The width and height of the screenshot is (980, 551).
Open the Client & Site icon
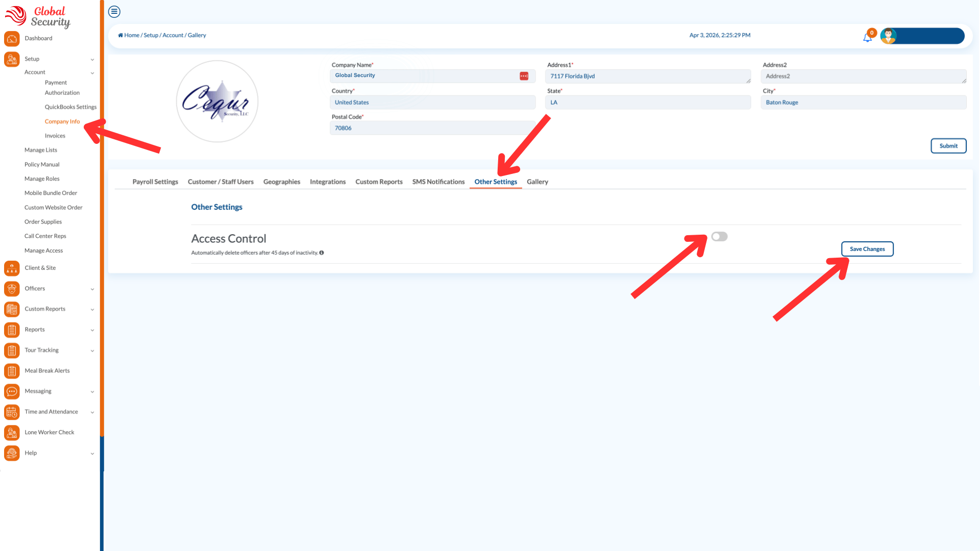(x=12, y=268)
